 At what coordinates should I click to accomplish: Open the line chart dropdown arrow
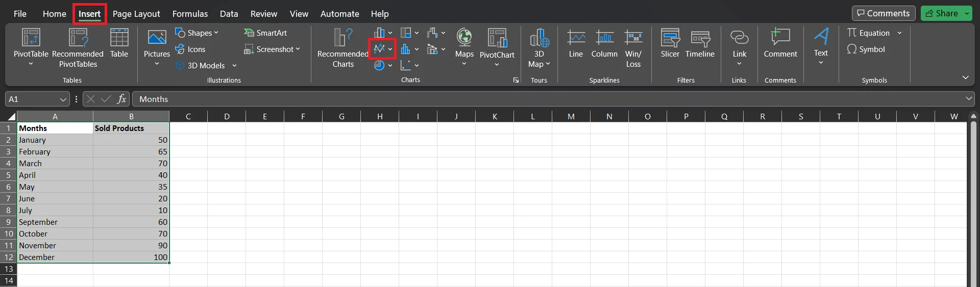coord(390,49)
